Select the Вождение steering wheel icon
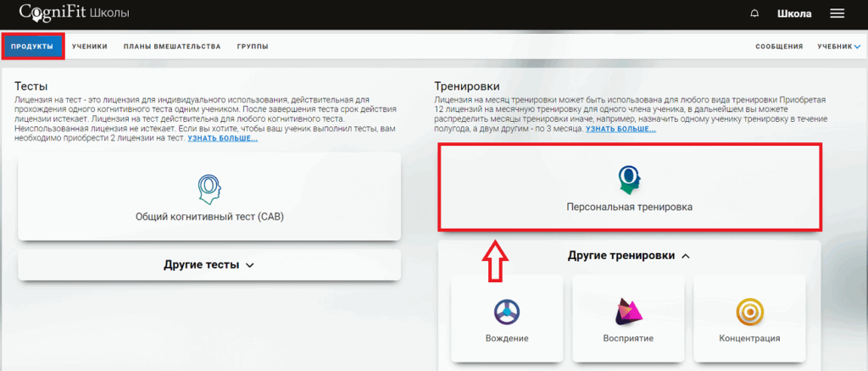Viewport: 868px width, 371px height. point(507,312)
